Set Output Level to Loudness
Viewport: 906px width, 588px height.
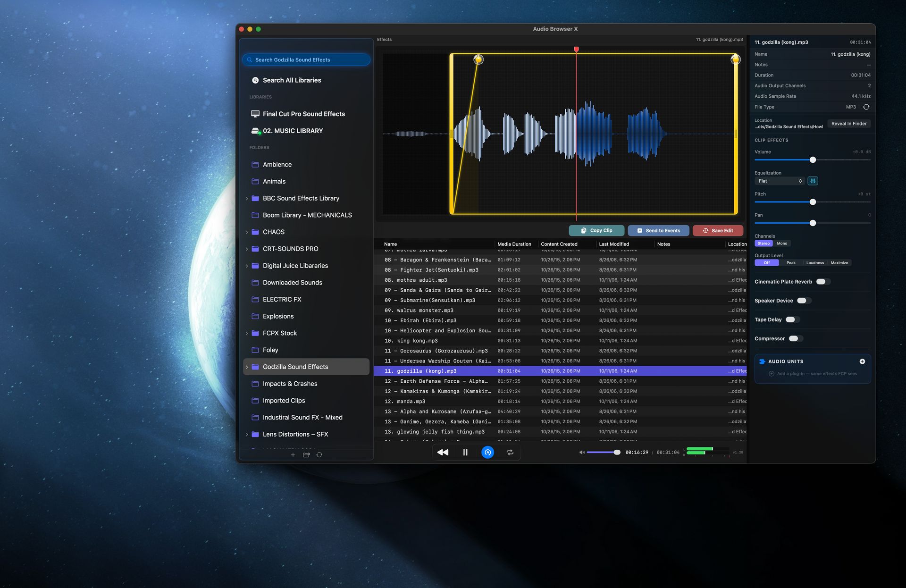tap(815, 263)
